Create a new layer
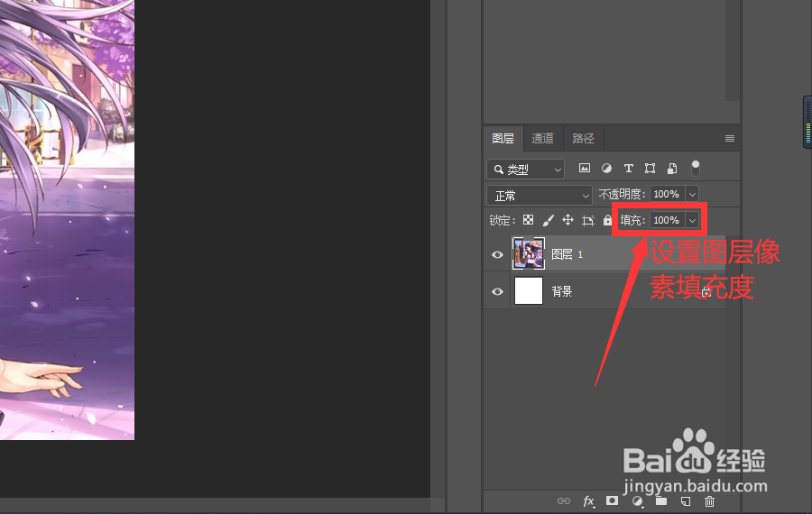812x514 pixels. (686, 501)
